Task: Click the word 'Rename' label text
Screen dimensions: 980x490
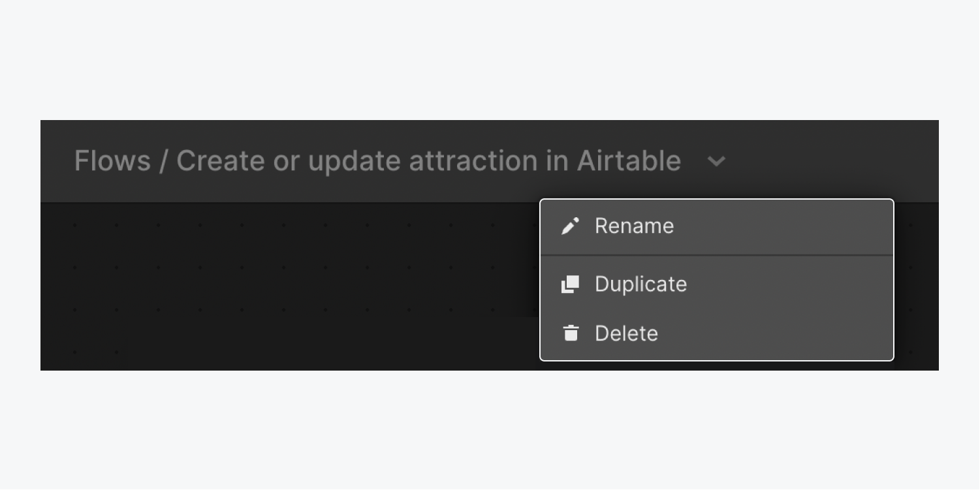Action: 634,226
